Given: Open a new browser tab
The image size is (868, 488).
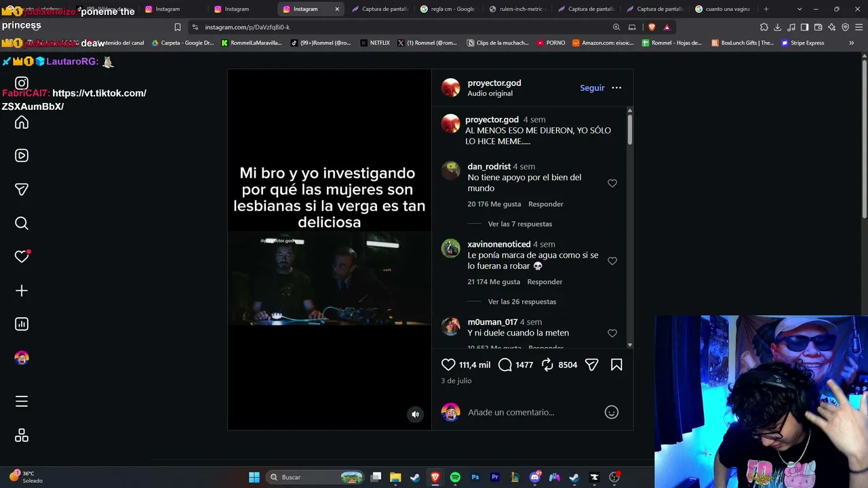Looking at the screenshot, I should pyautogui.click(x=766, y=9).
